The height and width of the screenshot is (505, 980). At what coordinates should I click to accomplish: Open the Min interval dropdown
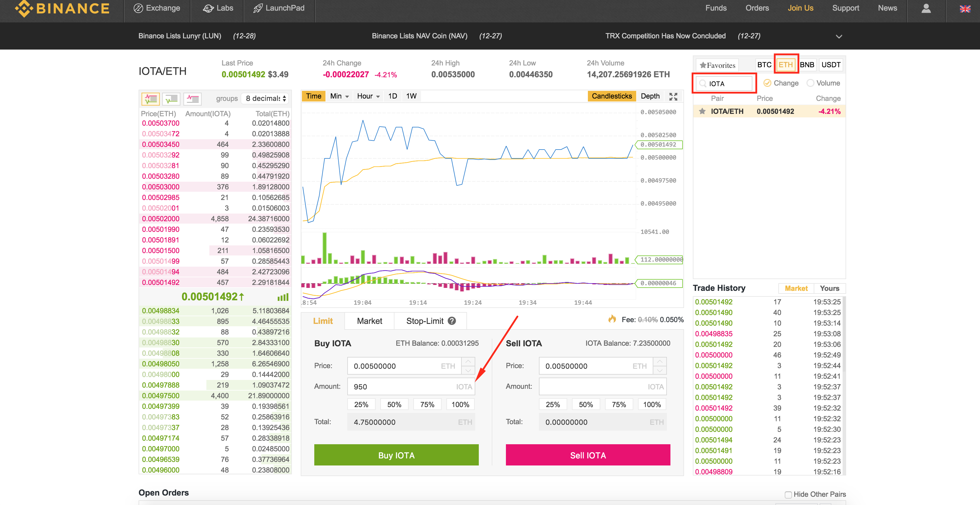tap(339, 96)
